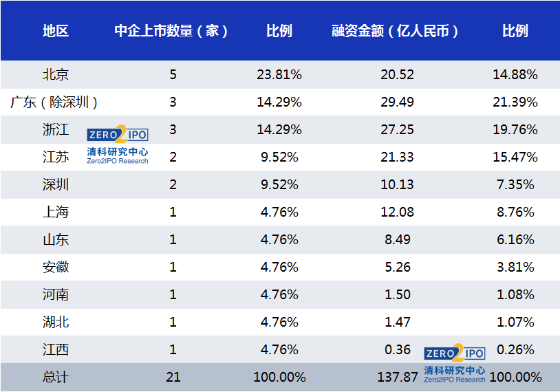Click the 中企上市数量（家） column header
The image size is (560, 392).
pos(171,31)
